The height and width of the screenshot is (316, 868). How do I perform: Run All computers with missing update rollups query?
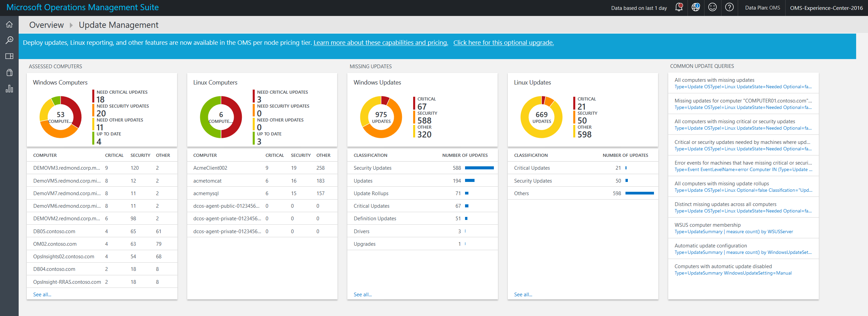[x=743, y=187]
